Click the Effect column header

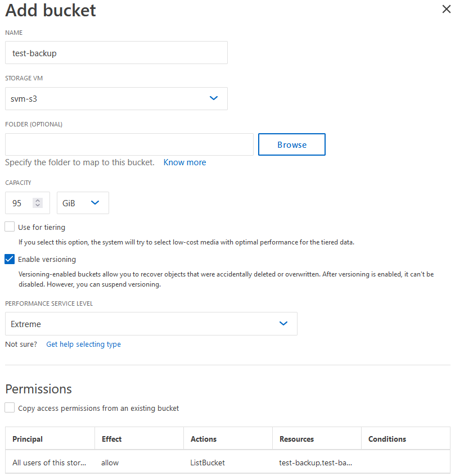(x=111, y=439)
